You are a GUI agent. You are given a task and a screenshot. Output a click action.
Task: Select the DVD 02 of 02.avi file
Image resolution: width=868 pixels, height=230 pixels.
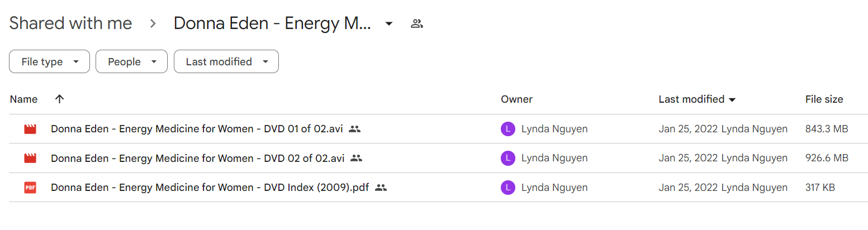coord(438,158)
